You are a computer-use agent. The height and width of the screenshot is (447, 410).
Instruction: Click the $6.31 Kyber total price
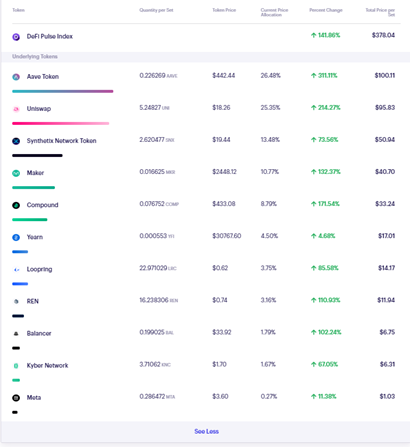387,364
